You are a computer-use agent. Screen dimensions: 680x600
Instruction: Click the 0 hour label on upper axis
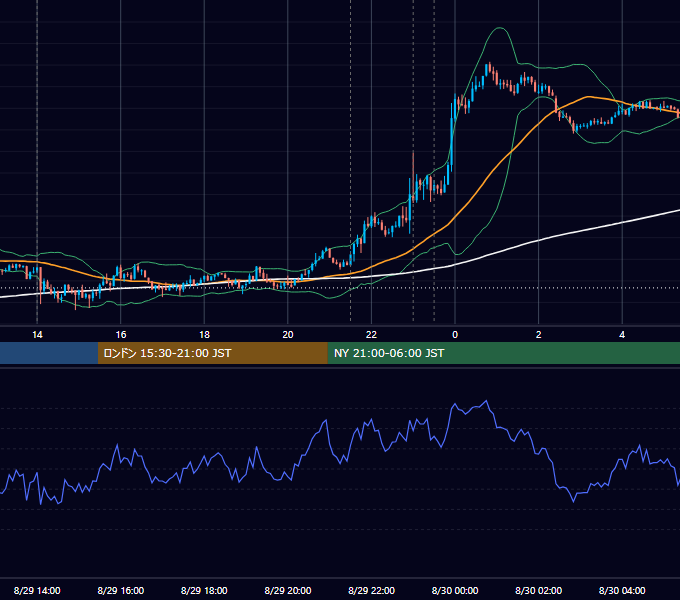[x=455, y=335]
